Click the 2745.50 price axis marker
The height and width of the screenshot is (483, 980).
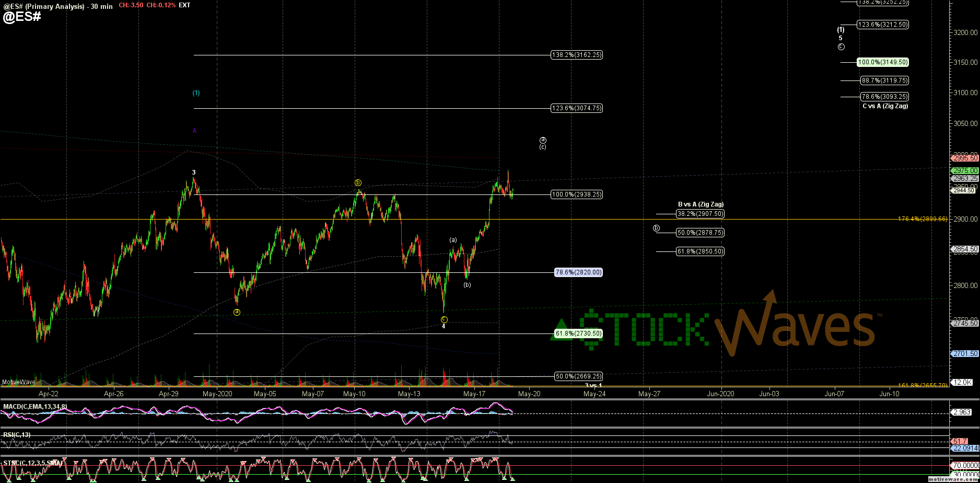964,324
